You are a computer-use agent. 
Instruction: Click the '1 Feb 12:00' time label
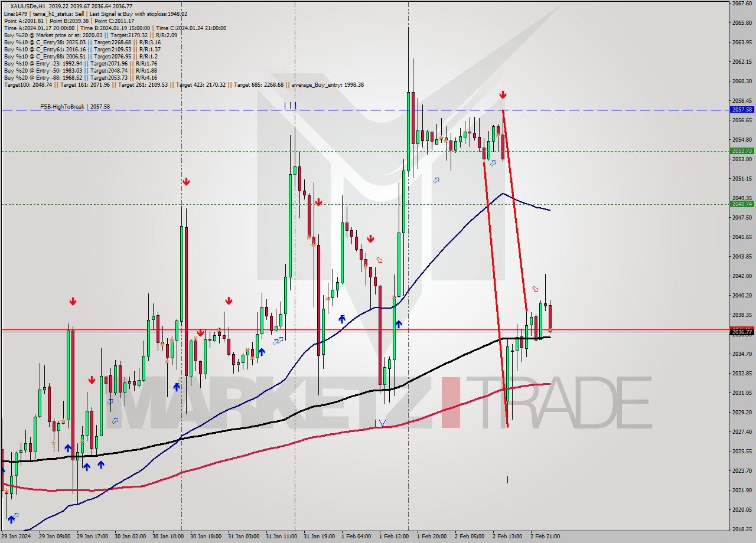point(394,537)
